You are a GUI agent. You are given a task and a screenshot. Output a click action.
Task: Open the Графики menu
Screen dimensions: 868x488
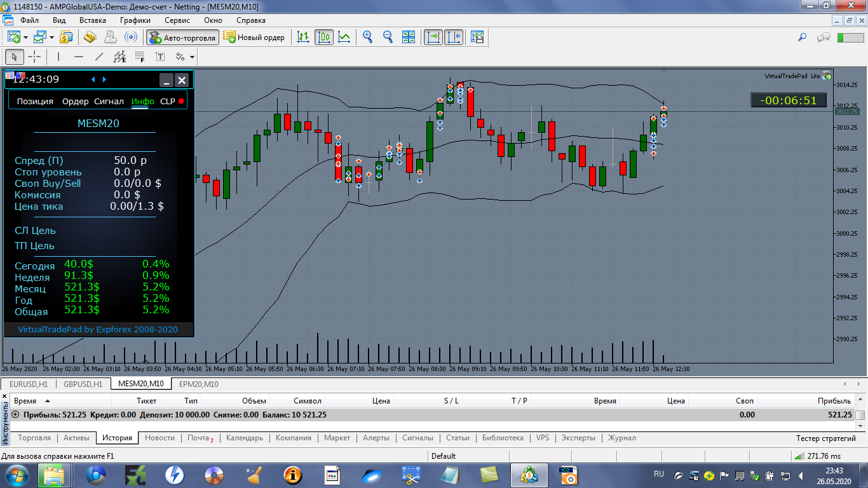coord(135,20)
